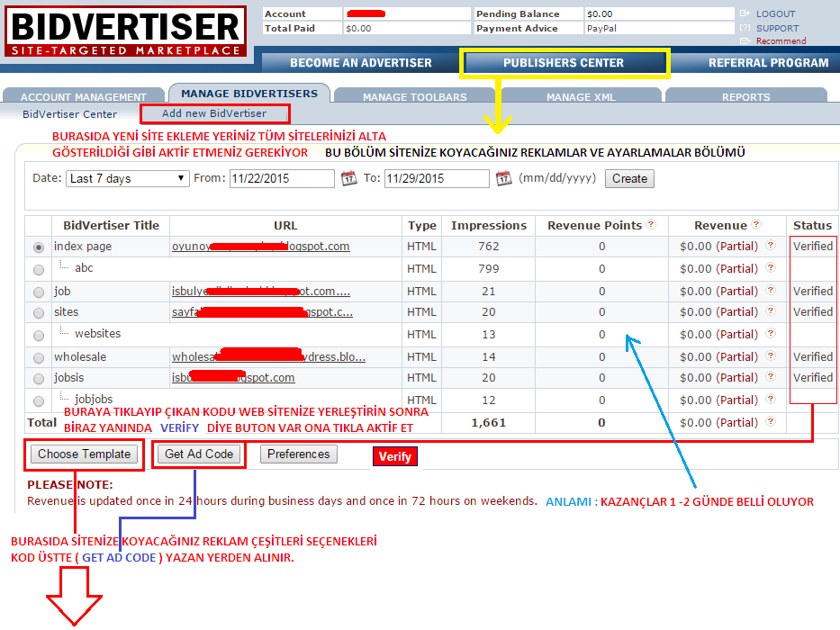Screen dimensions: 840x630
Task: Open the sites row URL link
Action: (x=262, y=312)
